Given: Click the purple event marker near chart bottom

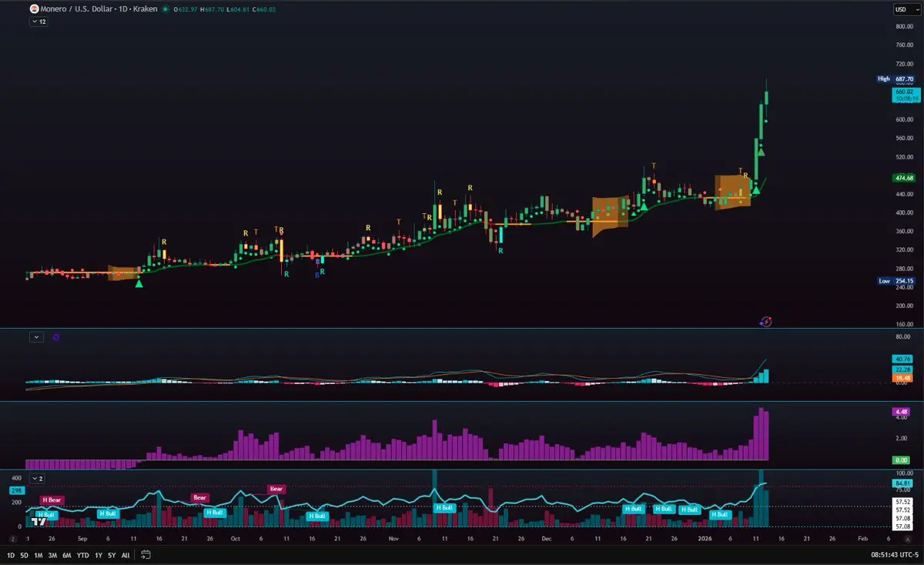Looking at the screenshot, I should click(765, 322).
